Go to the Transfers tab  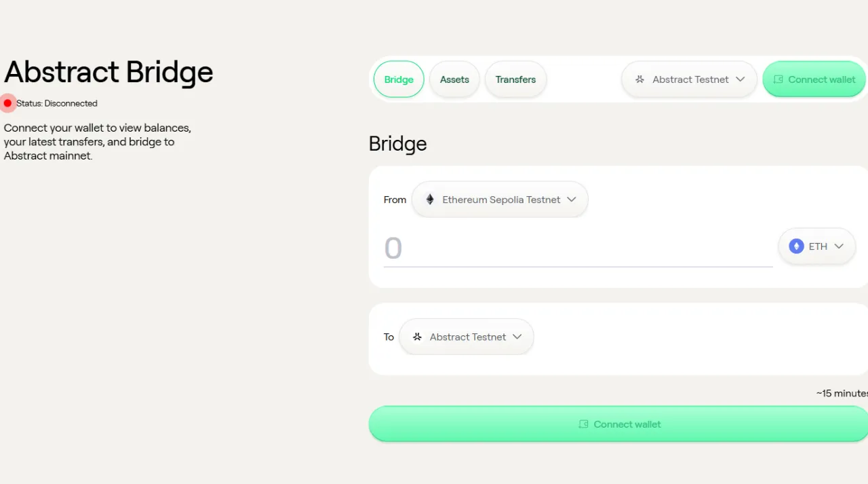[x=515, y=79]
